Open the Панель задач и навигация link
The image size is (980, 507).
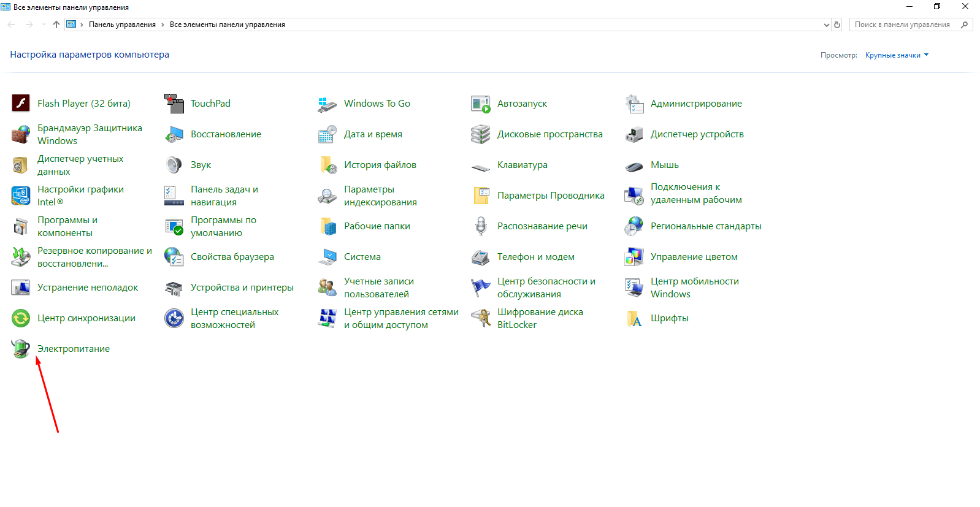tap(224, 196)
